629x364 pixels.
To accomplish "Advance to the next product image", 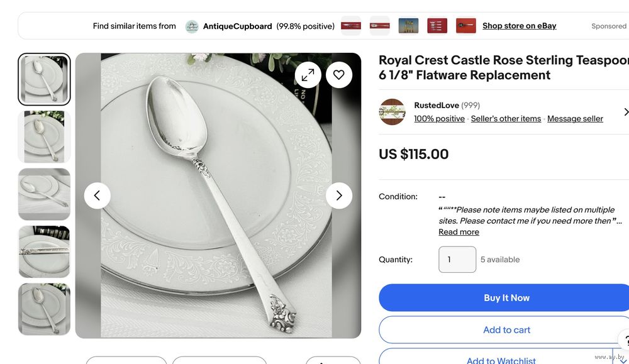I will pyautogui.click(x=339, y=196).
